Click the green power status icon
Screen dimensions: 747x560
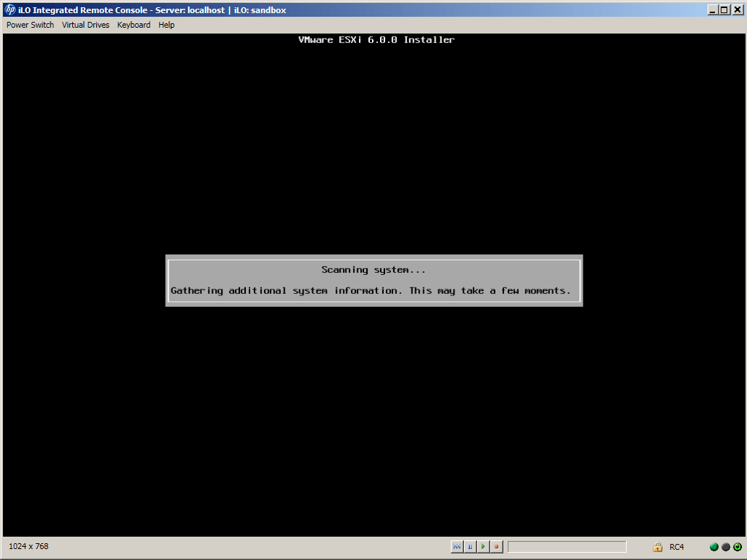click(738, 547)
